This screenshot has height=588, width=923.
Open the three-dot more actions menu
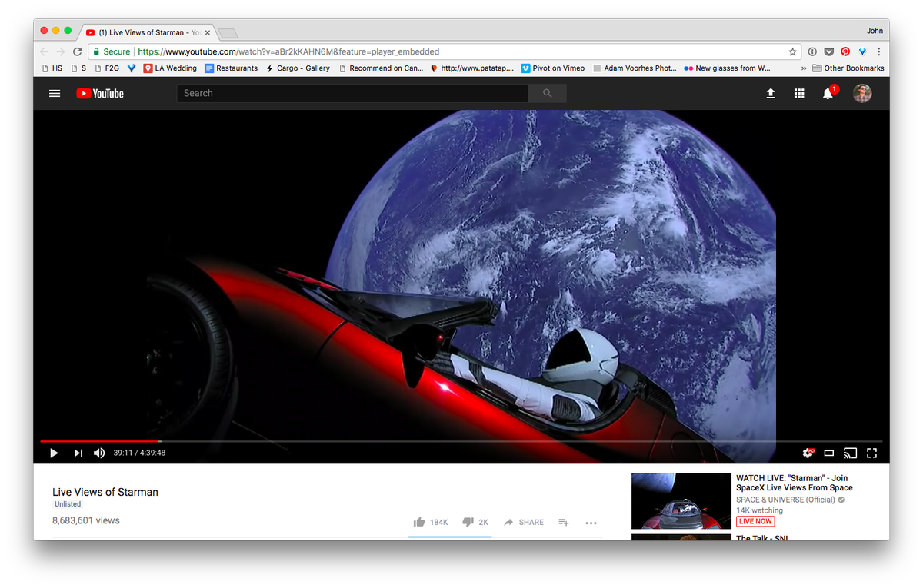pyautogui.click(x=591, y=523)
